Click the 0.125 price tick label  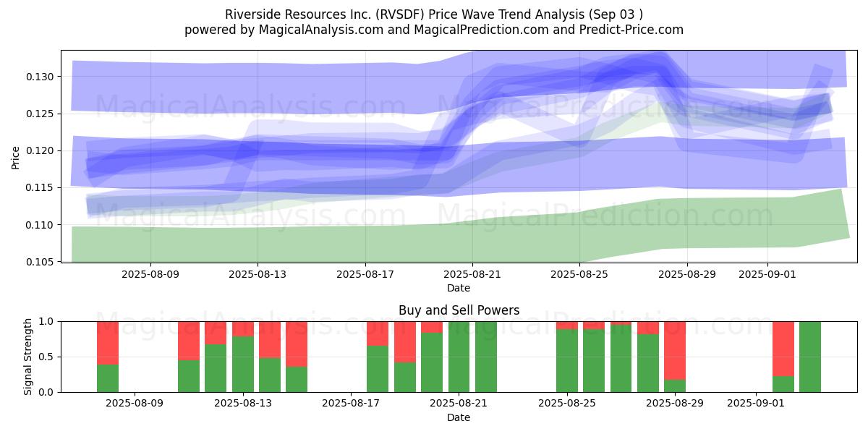coord(40,114)
